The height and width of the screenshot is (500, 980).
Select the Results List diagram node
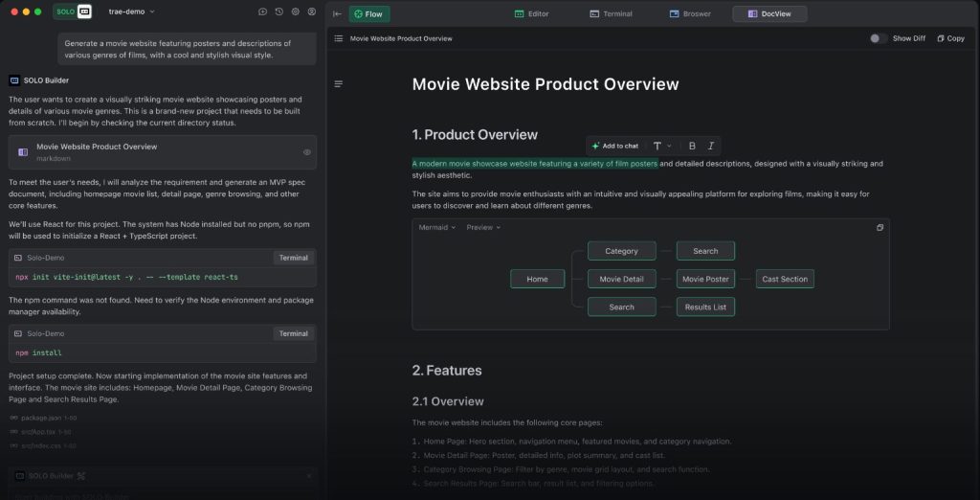coord(705,307)
